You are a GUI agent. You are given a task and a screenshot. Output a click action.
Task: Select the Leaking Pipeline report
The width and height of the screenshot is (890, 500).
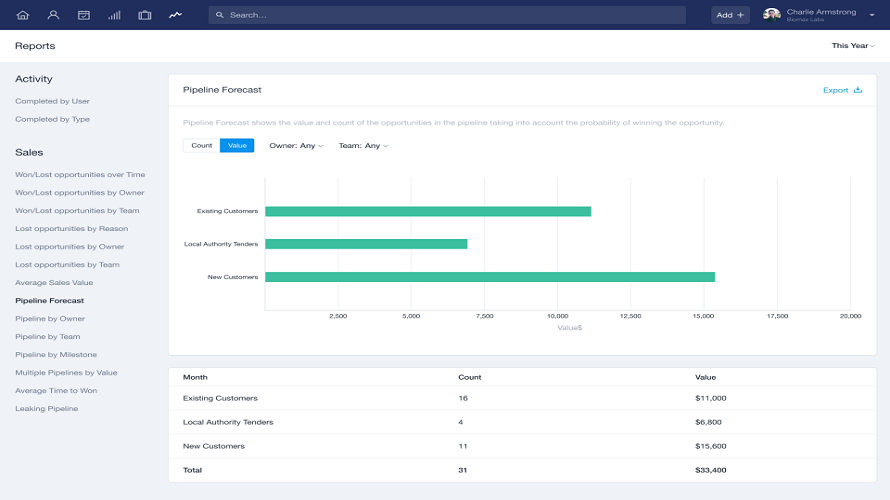point(46,409)
